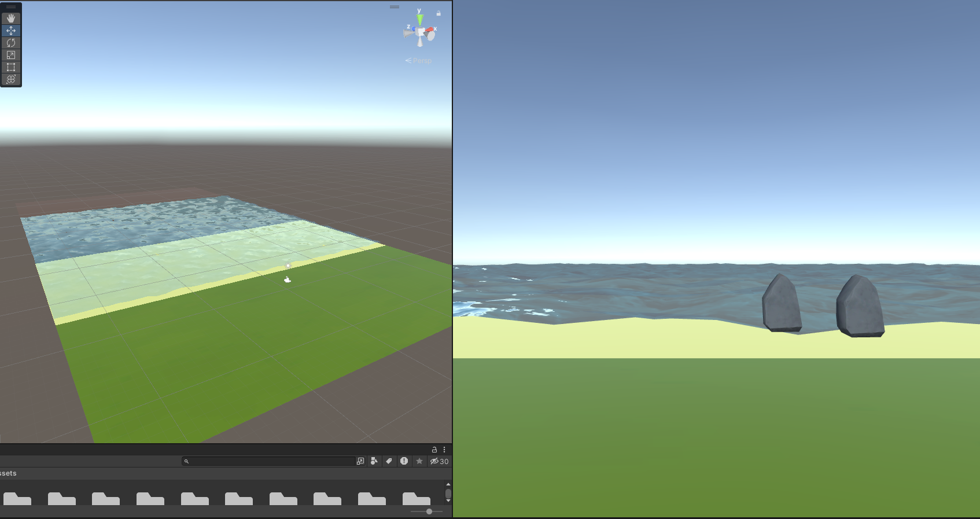This screenshot has height=519, width=980.
Task: Open the Project panel three-dot menu
Action: click(x=444, y=450)
